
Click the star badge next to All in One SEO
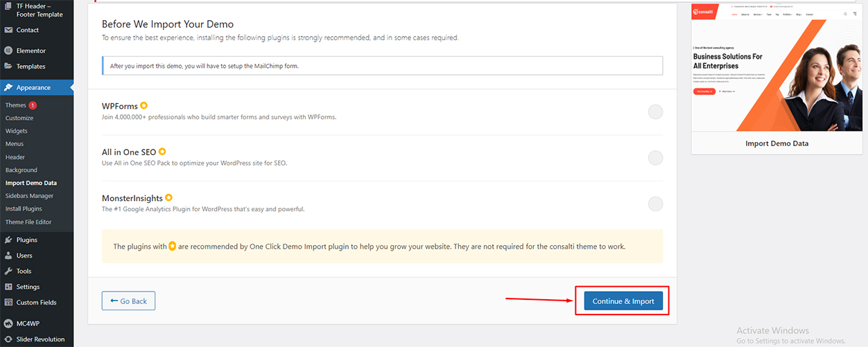point(162,151)
